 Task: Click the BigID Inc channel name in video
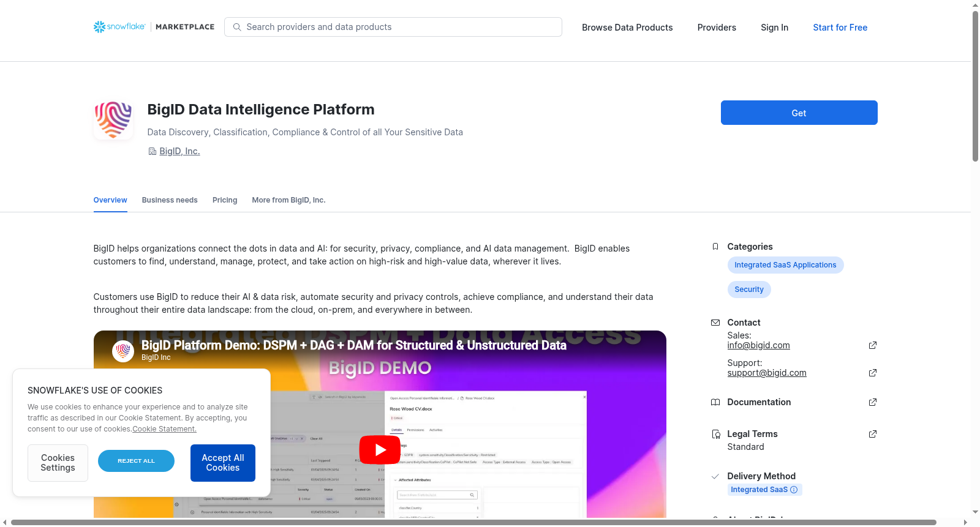click(x=156, y=357)
